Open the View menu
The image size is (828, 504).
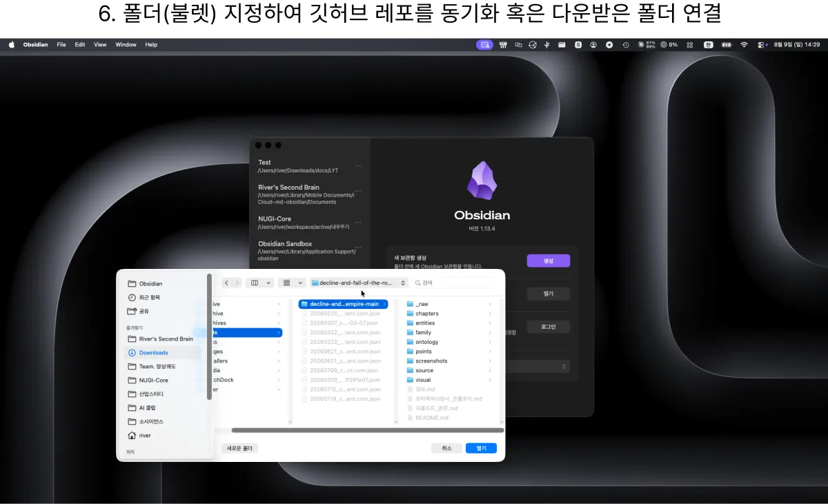coord(100,45)
